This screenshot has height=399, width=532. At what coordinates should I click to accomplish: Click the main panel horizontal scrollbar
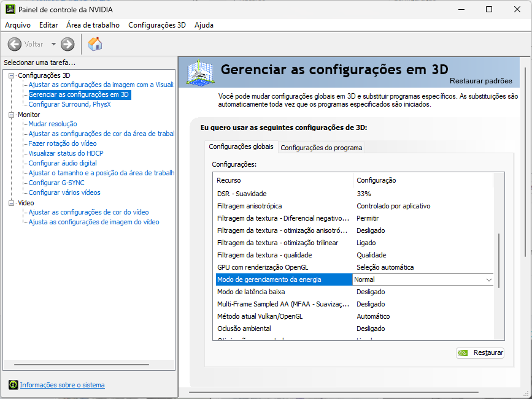[334, 392]
